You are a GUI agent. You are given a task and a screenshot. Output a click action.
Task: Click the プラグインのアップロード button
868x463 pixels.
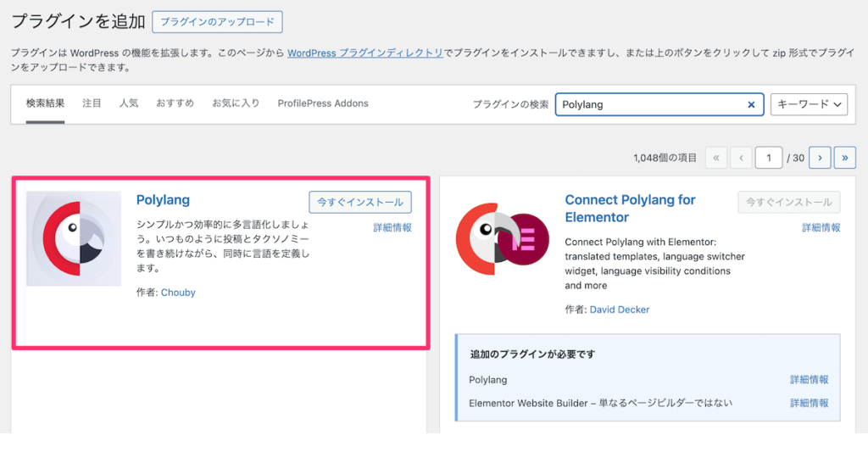point(217,21)
